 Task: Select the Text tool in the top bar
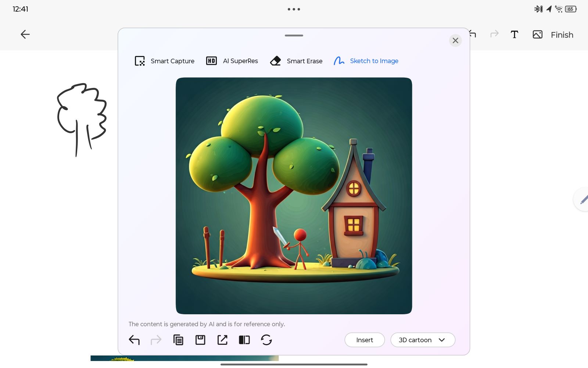(x=514, y=35)
